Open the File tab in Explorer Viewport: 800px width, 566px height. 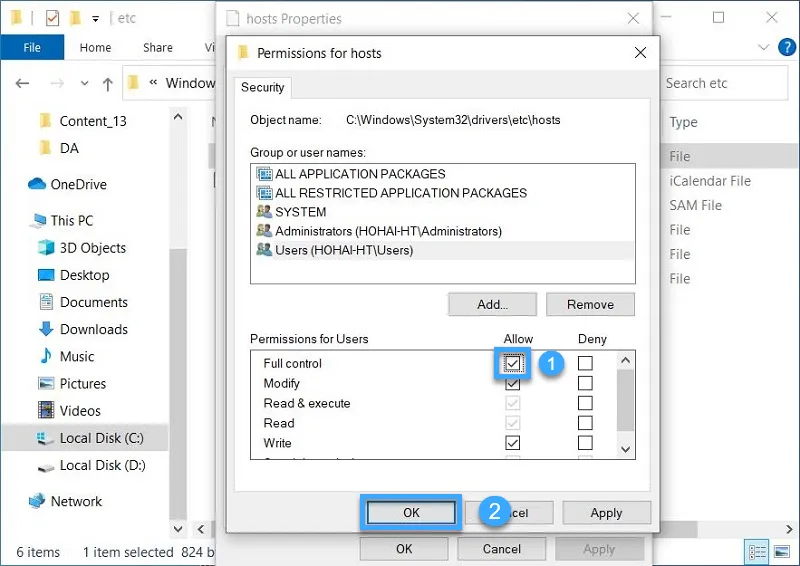click(32, 47)
